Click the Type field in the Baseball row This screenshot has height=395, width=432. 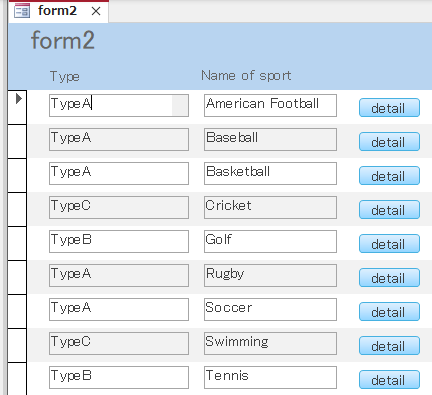point(119,139)
